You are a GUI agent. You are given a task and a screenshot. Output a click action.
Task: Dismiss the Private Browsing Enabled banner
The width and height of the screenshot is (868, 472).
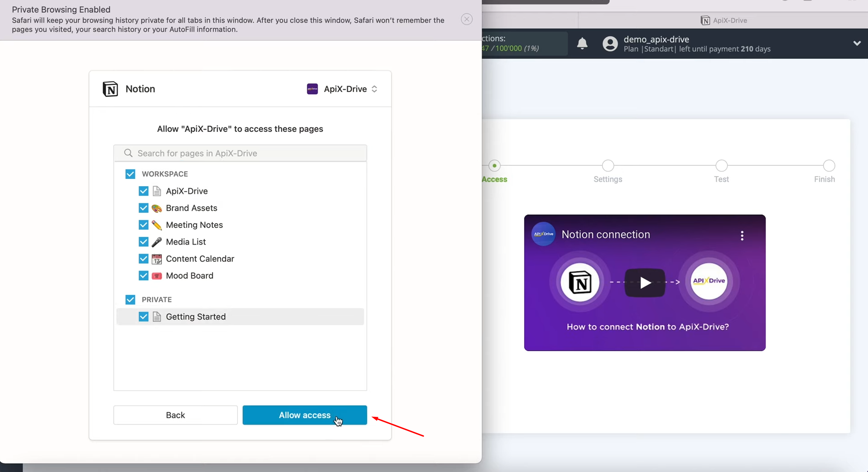tap(467, 19)
